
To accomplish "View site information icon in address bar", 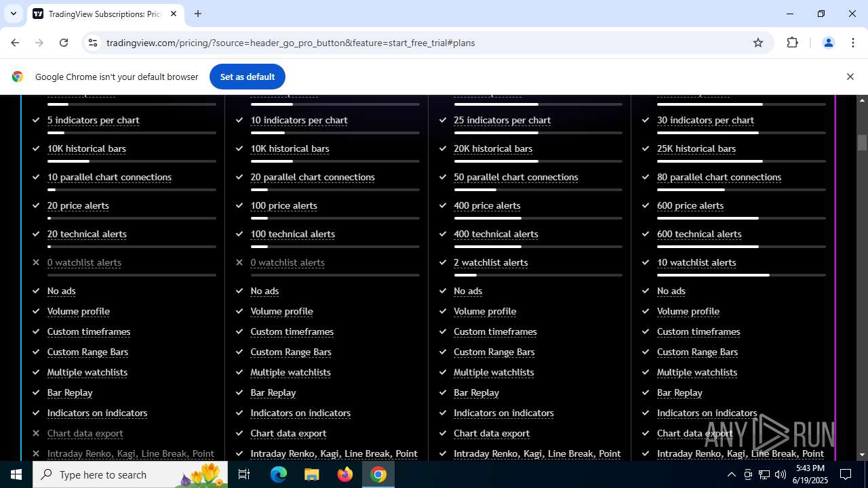I will click(x=93, y=43).
